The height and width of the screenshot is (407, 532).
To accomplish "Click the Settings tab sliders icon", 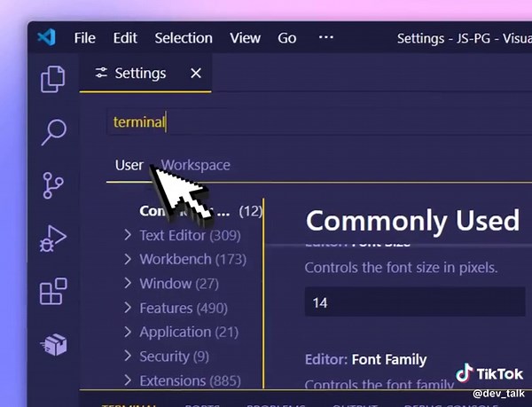I will [101, 73].
